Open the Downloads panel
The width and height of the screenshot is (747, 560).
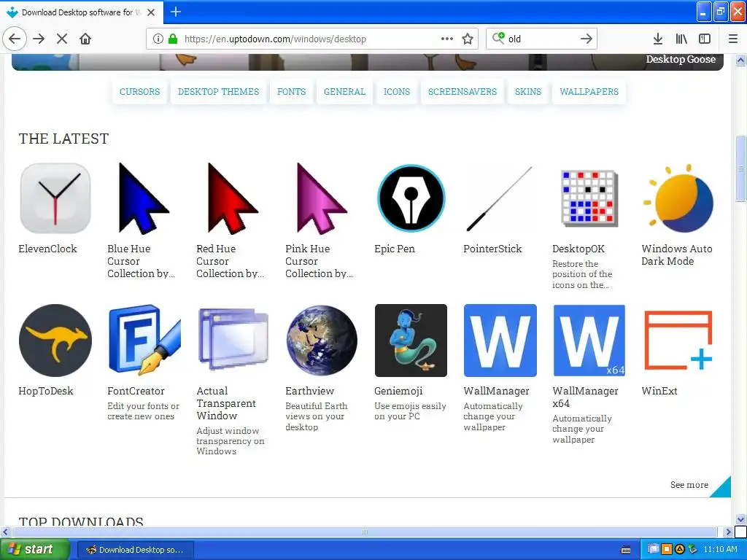(658, 39)
